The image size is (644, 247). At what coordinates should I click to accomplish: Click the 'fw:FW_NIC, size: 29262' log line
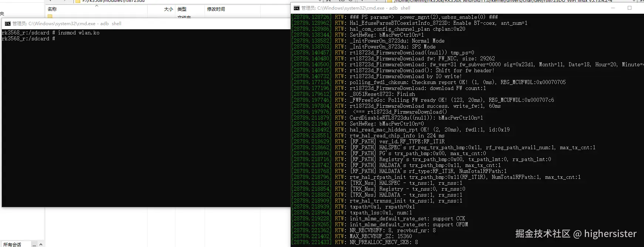pos(393,59)
